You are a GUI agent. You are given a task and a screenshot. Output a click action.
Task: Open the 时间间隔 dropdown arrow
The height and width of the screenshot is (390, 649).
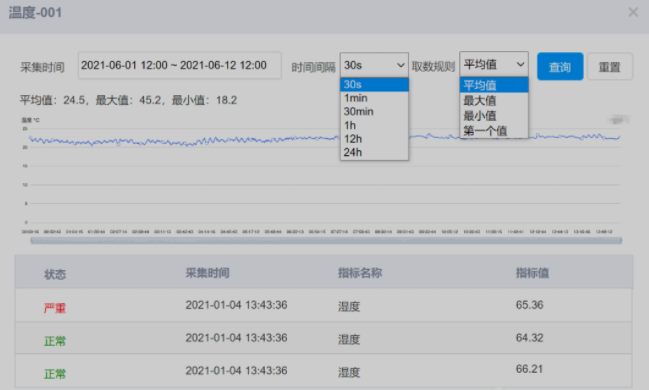coord(400,65)
